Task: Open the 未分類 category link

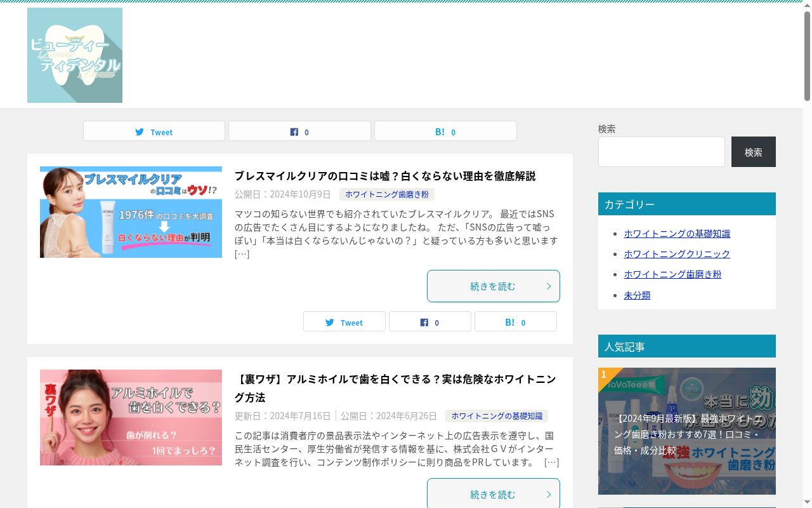Action: pos(637,295)
